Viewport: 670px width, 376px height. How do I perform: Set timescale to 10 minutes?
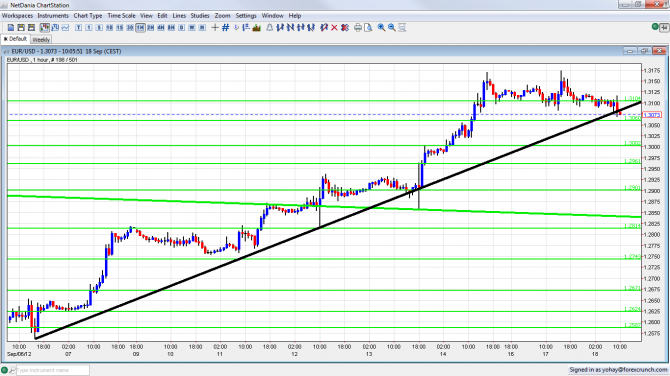(x=109, y=27)
